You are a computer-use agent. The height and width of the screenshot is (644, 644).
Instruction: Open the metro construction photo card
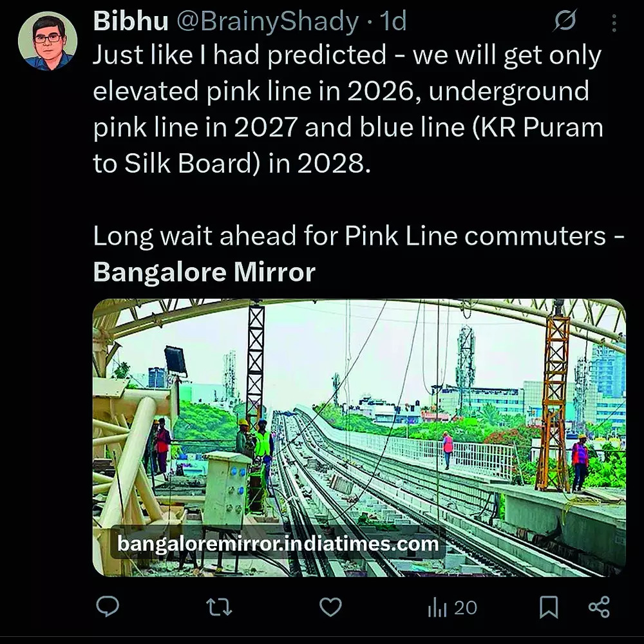click(359, 438)
